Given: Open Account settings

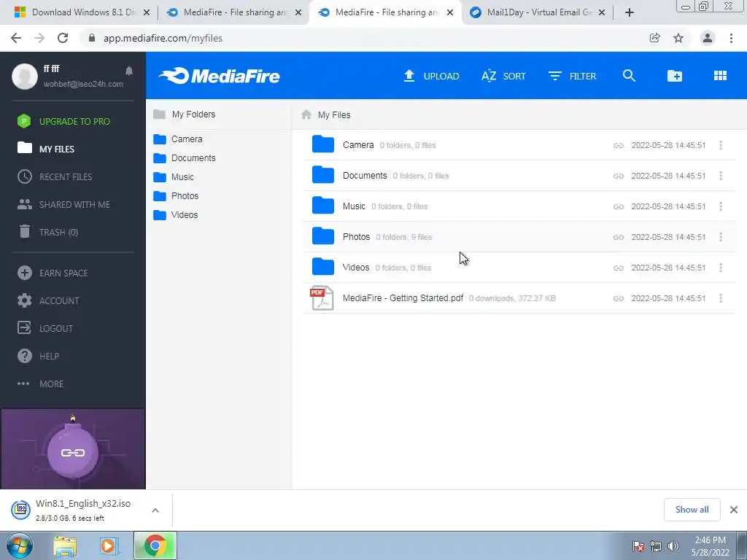Looking at the screenshot, I should pyautogui.click(x=48, y=300).
